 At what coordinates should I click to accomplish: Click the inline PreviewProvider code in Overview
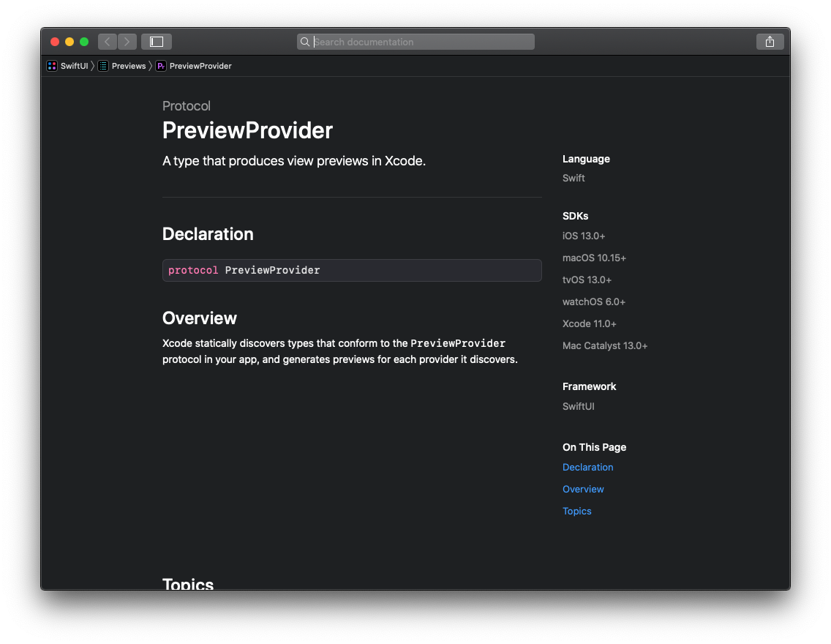[x=458, y=343]
